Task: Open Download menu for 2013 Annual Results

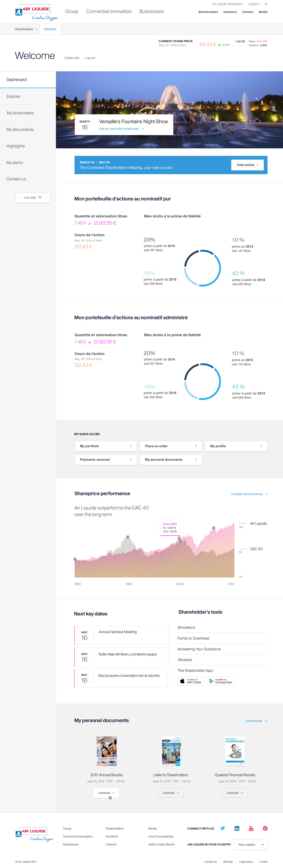Action: (106, 793)
